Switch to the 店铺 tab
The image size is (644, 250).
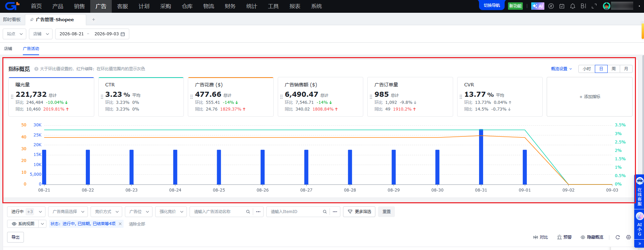[x=8, y=49]
